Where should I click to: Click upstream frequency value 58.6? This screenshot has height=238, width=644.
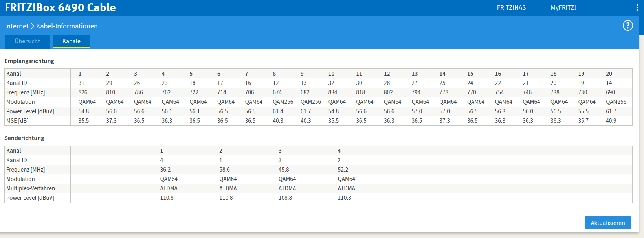click(x=225, y=170)
